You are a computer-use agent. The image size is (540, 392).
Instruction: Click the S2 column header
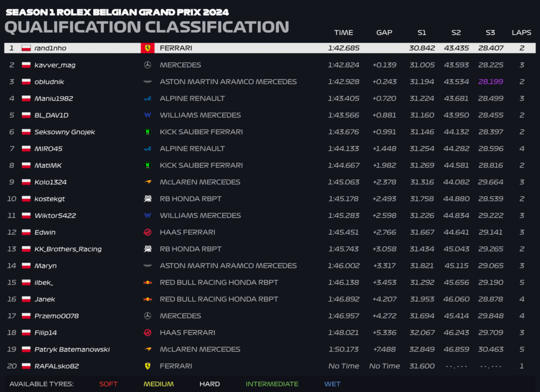click(x=456, y=33)
